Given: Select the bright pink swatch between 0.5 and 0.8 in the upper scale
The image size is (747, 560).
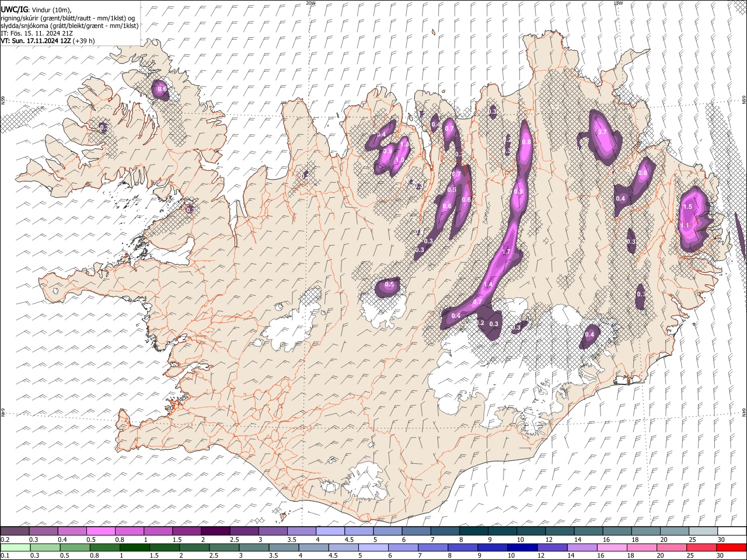Looking at the screenshot, I should click(x=100, y=531).
